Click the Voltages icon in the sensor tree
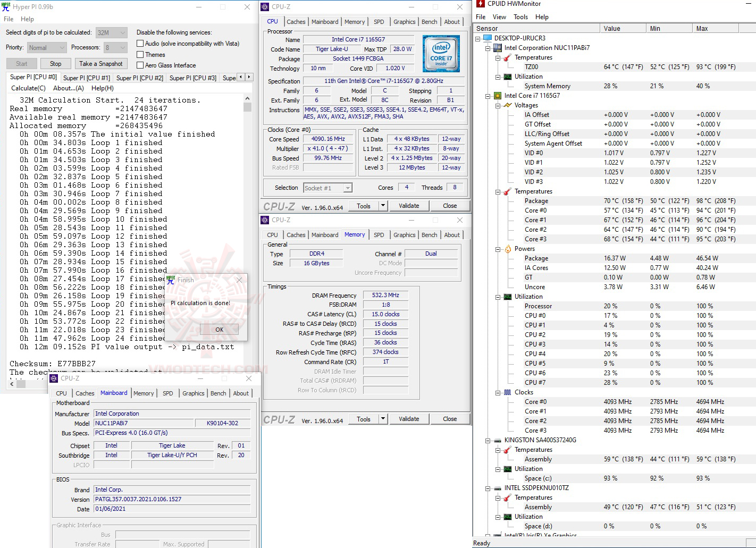Viewport: 756px width, 548px height. click(x=507, y=105)
